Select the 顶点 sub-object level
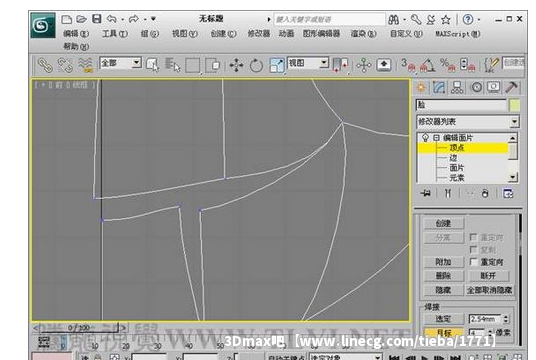This screenshot has height=360, width=536. tap(456, 148)
